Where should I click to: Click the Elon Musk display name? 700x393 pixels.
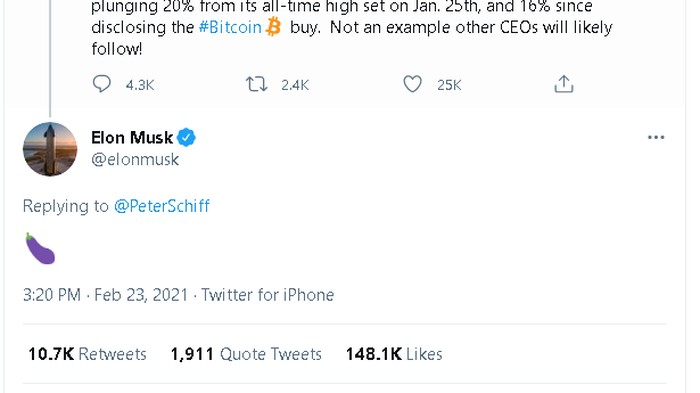coord(132,138)
